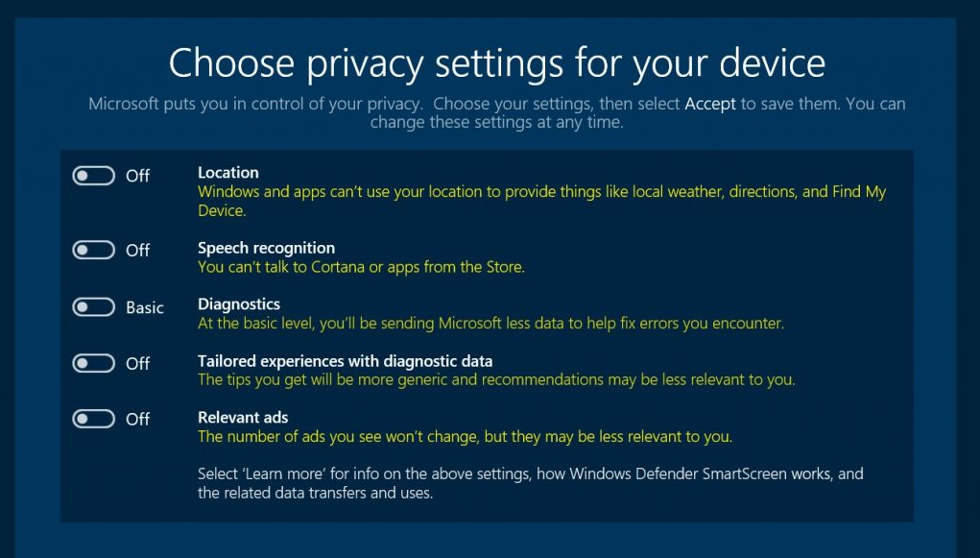
Task: Turn on the Relevant ads switch
Action: pos(93,419)
